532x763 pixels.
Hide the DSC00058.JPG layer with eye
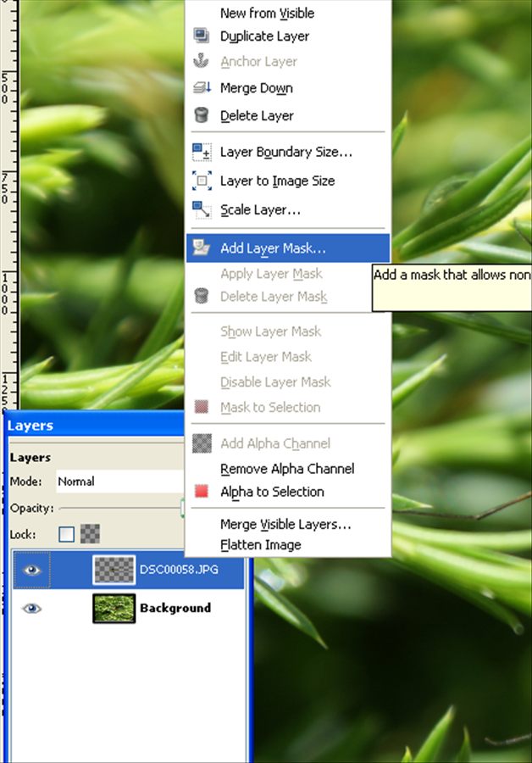[x=32, y=570]
